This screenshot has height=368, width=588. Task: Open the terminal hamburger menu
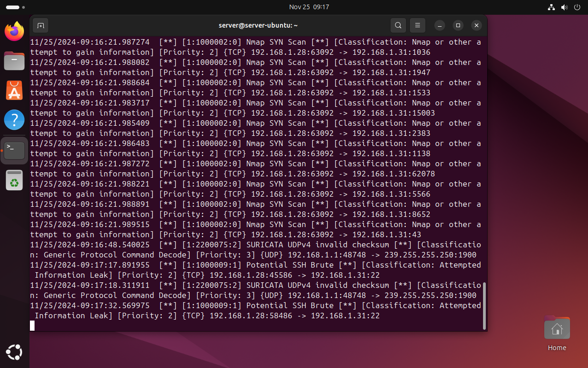click(418, 25)
